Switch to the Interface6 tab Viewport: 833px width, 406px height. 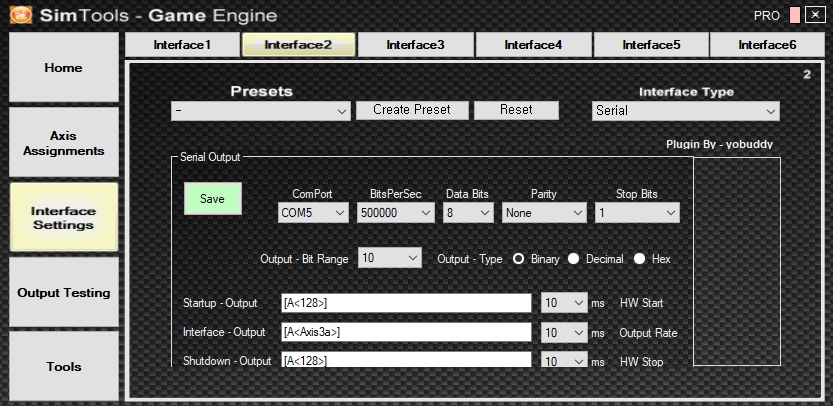[767, 45]
